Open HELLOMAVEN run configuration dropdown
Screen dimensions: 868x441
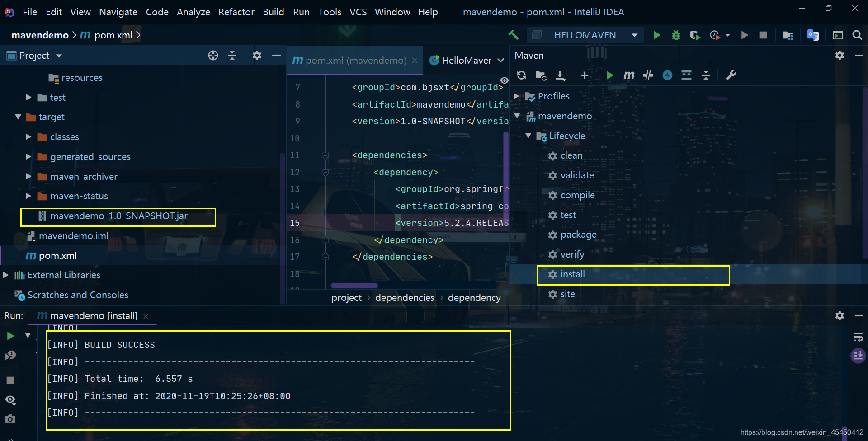(x=634, y=35)
